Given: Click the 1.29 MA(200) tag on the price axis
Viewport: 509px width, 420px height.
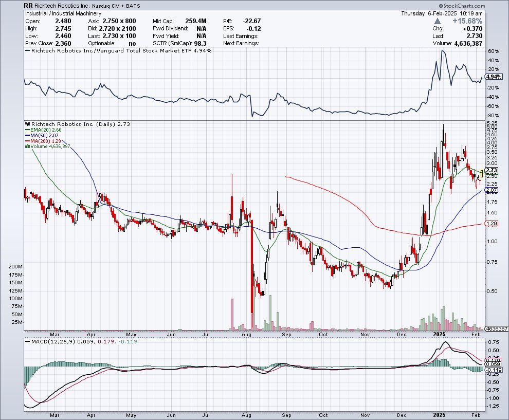Looking at the screenshot, I should 492,224.
